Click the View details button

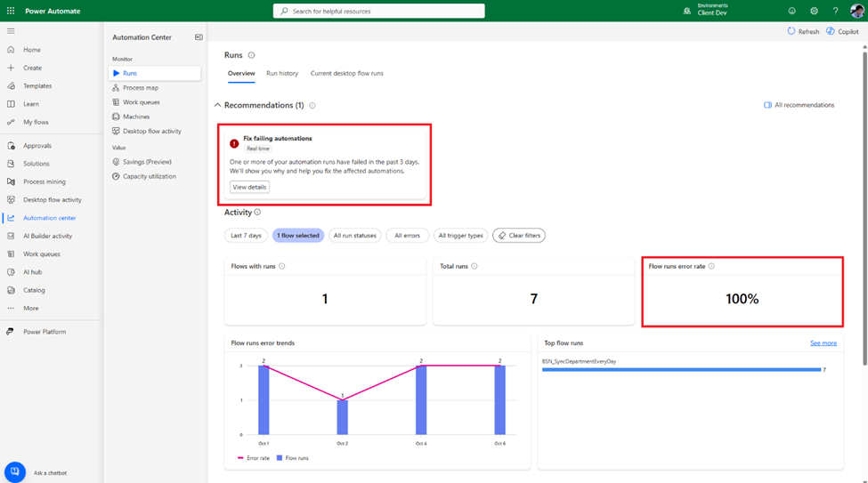click(x=249, y=187)
